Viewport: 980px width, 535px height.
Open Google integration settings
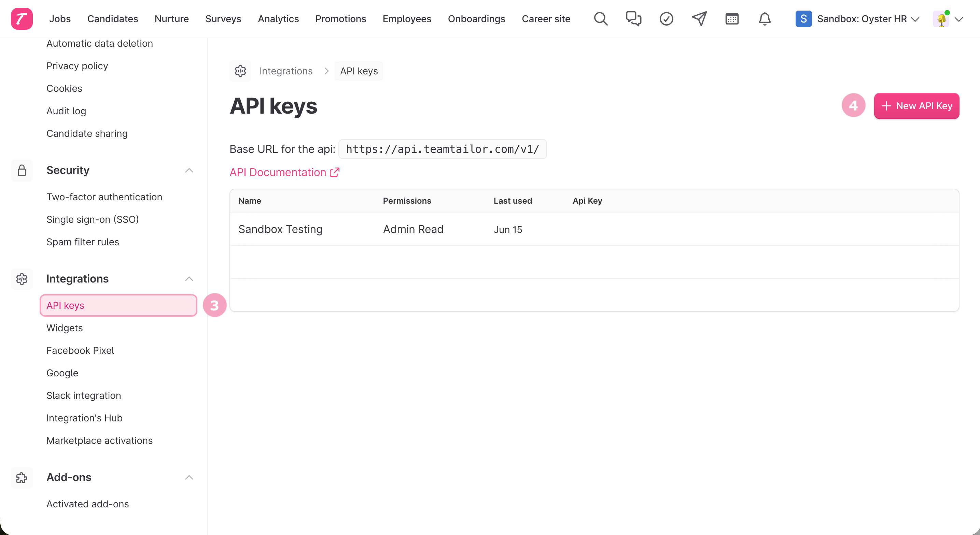(x=62, y=373)
